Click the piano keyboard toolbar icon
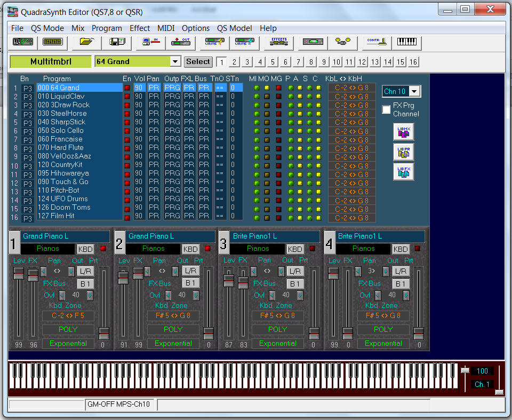 pyautogui.click(x=407, y=42)
